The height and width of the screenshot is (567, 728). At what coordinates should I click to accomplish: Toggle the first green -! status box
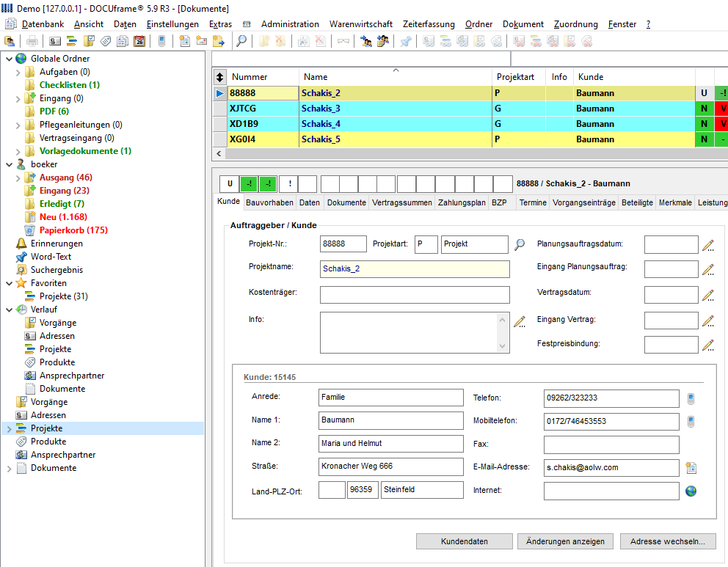pos(249,183)
